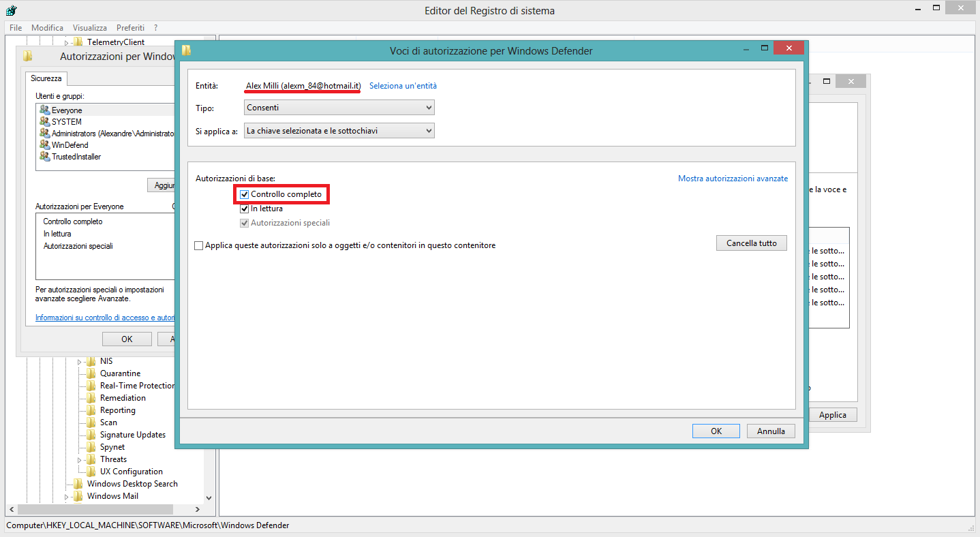The height and width of the screenshot is (537, 980).
Task: Click the tree pane down scroll arrow
Action: click(209, 498)
